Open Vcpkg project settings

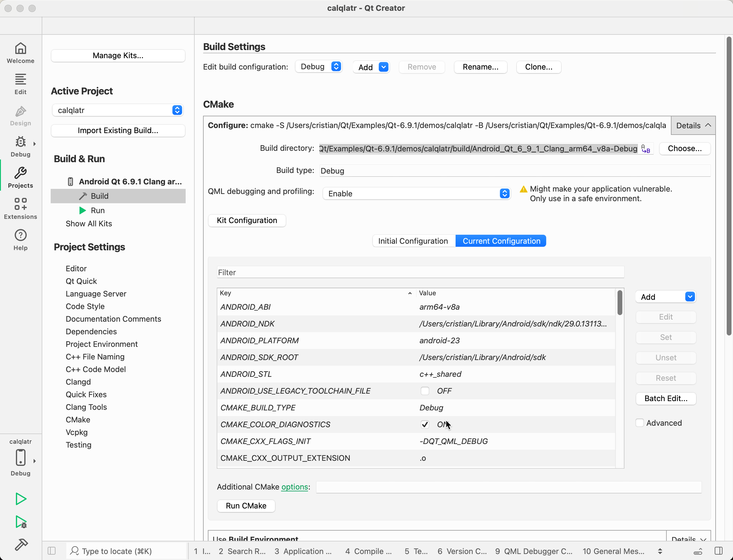76,432
